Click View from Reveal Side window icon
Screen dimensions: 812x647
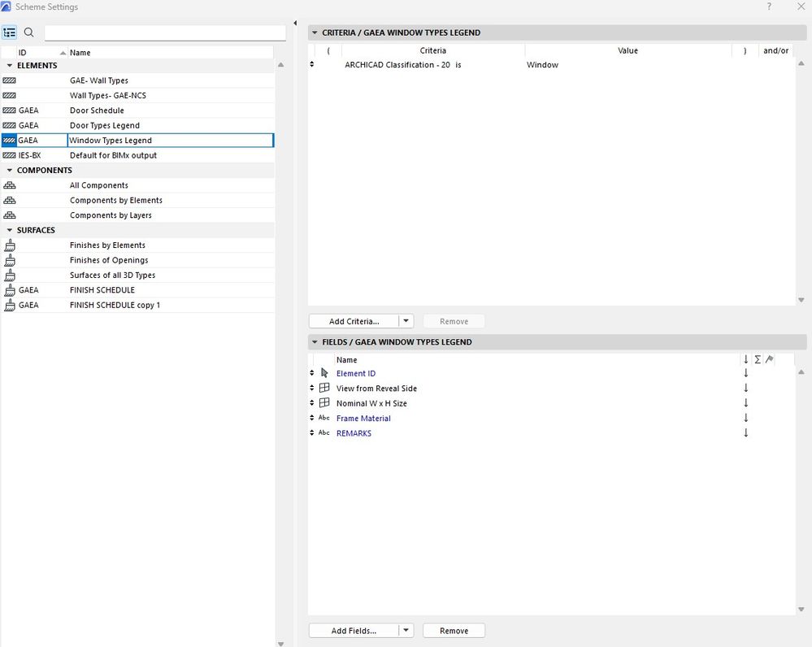pos(324,388)
